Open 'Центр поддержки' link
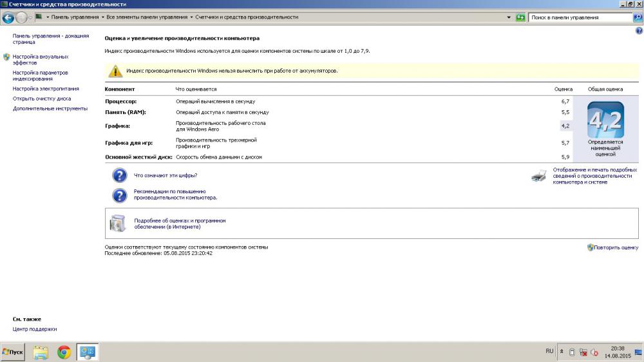Image resolution: width=644 pixels, height=362 pixels. point(35,329)
